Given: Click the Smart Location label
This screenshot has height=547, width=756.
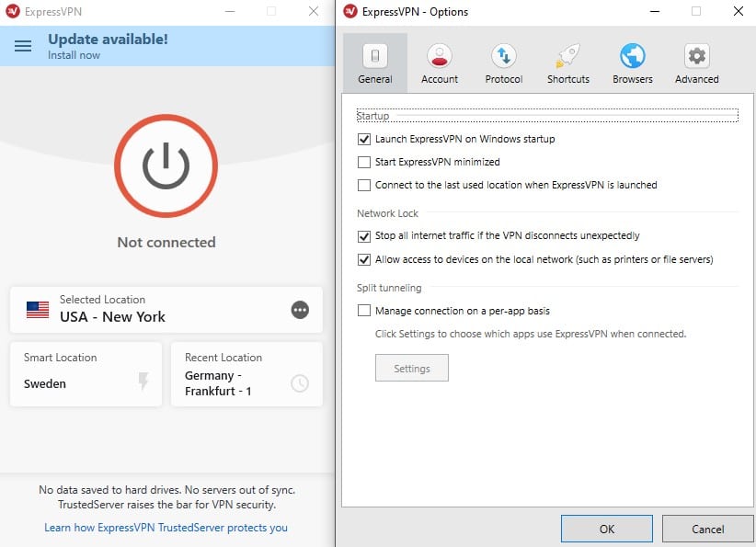Looking at the screenshot, I should coord(61,358).
